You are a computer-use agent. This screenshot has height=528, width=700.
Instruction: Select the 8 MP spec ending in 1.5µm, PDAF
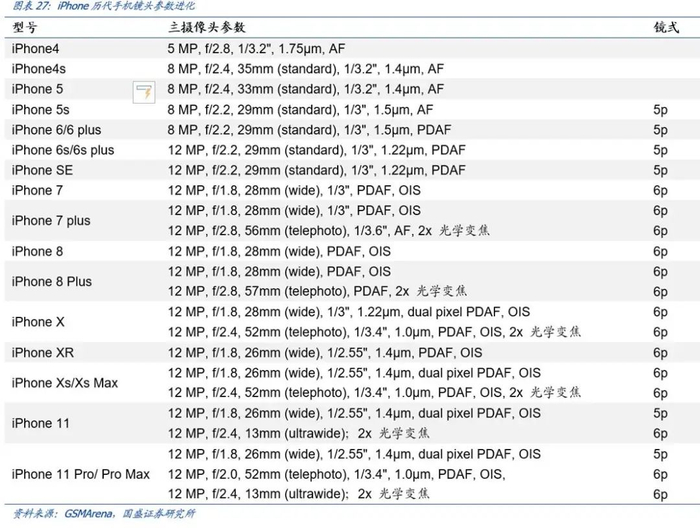pyautogui.click(x=309, y=130)
